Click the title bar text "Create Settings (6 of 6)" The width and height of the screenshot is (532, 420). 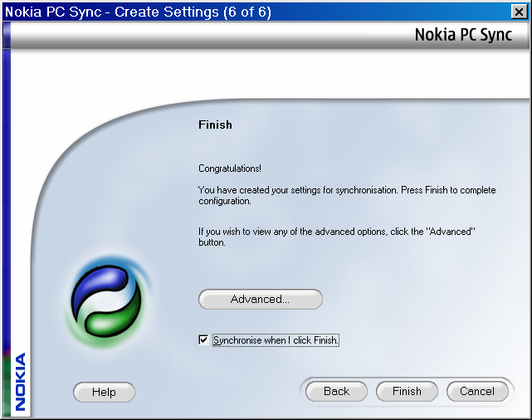coord(193,12)
